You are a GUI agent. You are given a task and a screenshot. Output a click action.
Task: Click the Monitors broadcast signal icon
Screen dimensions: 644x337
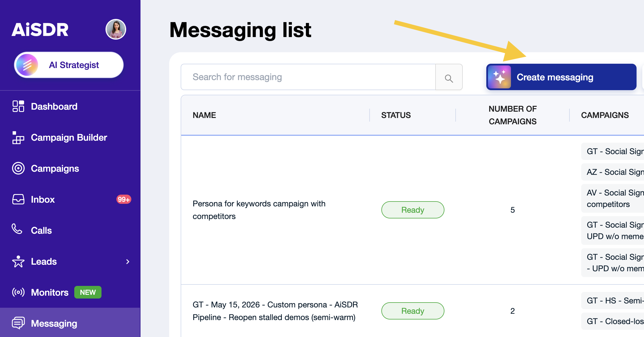pyautogui.click(x=18, y=292)
